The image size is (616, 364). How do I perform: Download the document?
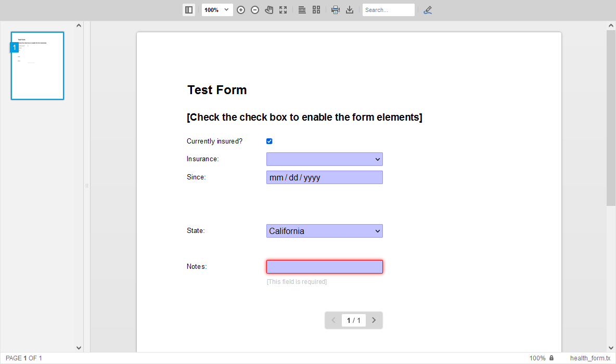tap(350, 10)
